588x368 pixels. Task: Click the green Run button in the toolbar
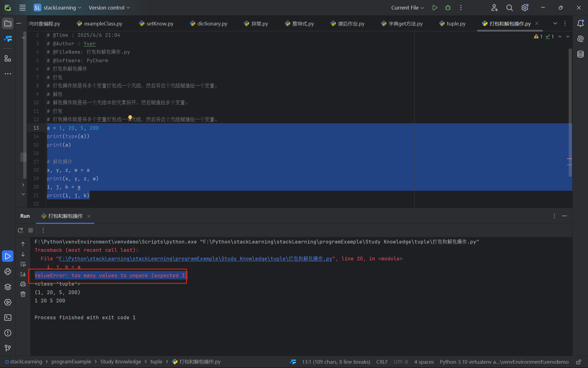point(435,8)
